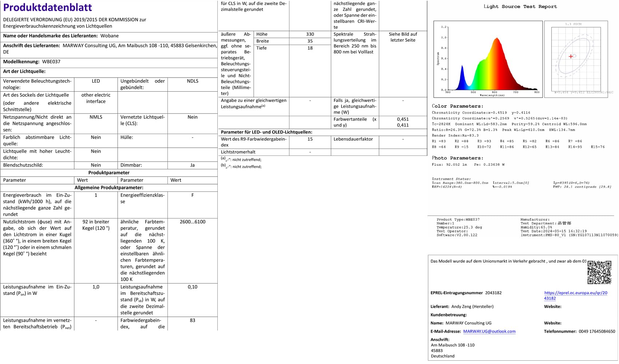Click the 'Product Type:WBE037' line
The height and width of the screenshot is (364, 619).
click(x=458, y=219)
